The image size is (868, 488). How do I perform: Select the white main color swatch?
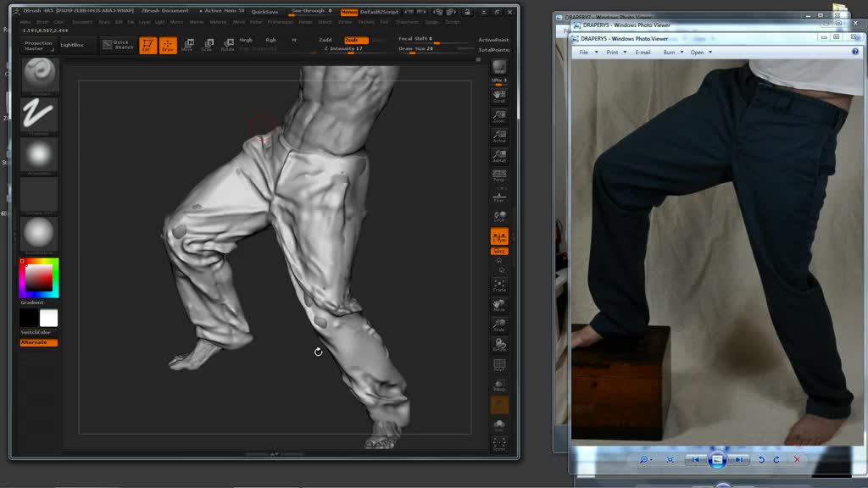48,319
